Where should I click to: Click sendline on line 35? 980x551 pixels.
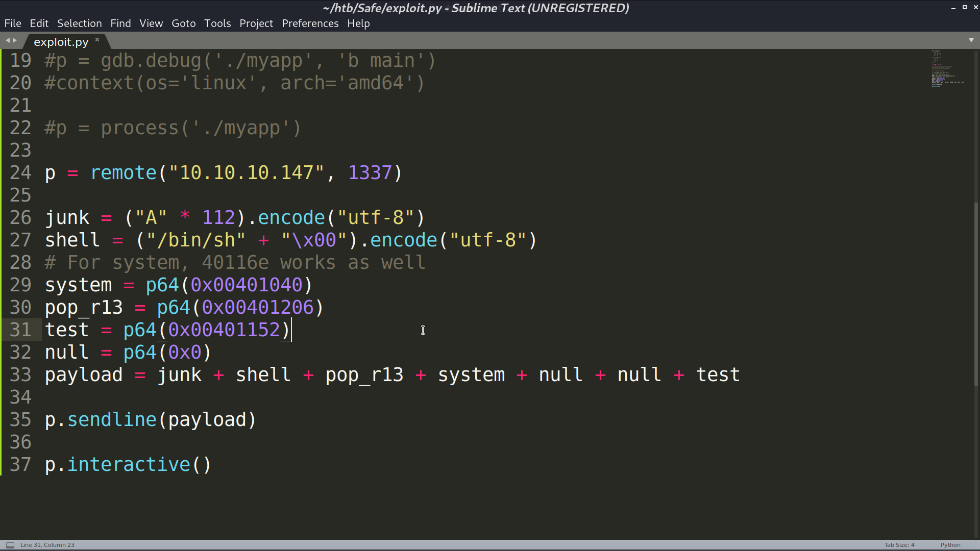point(112,420)
